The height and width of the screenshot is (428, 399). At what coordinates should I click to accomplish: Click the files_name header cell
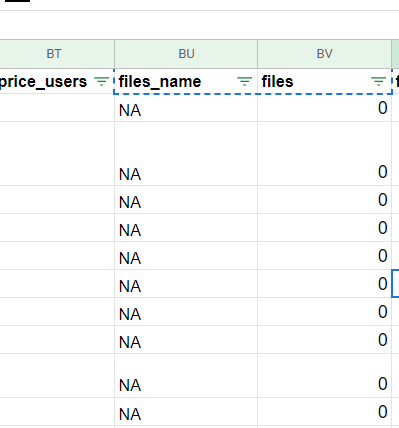tap(186, 81)
